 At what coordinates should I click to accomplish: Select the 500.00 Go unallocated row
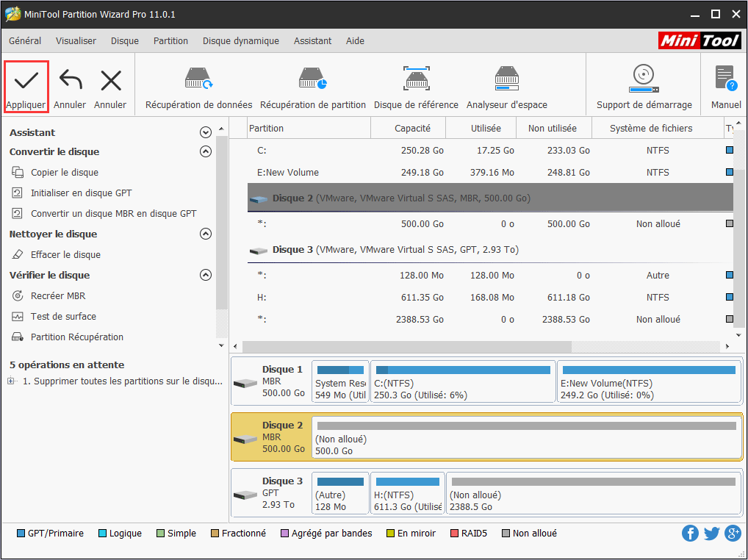click(490, 223)
